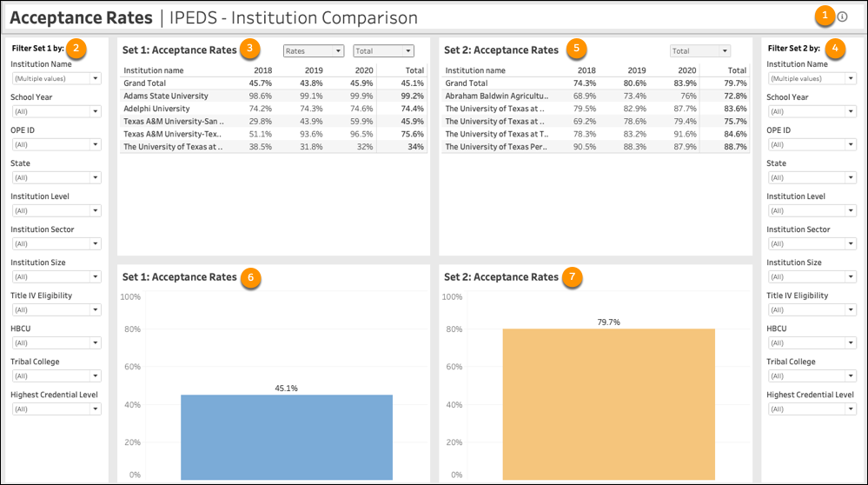Click the 88.7% total in Set 2 table
868x485 pixels.
[x=735, y=147]
